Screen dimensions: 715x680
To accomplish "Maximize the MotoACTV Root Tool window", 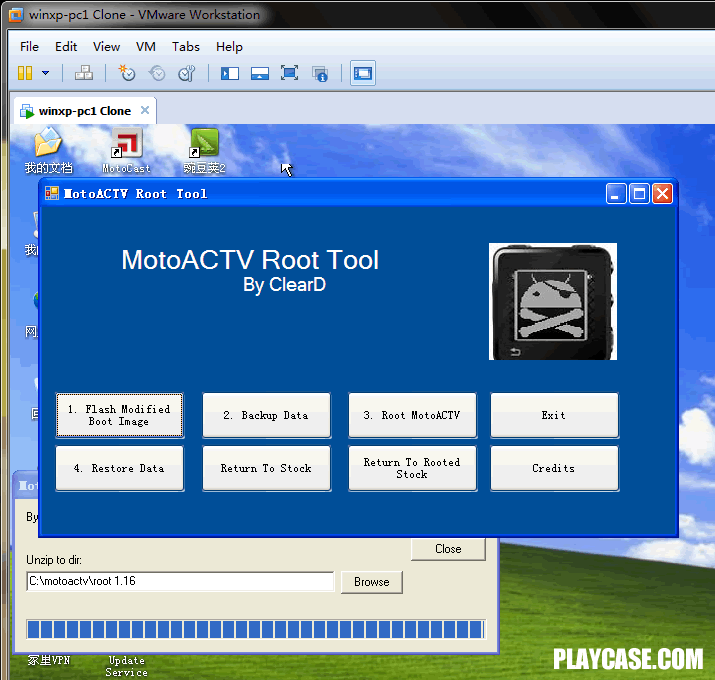I will (x=639, y=194).
